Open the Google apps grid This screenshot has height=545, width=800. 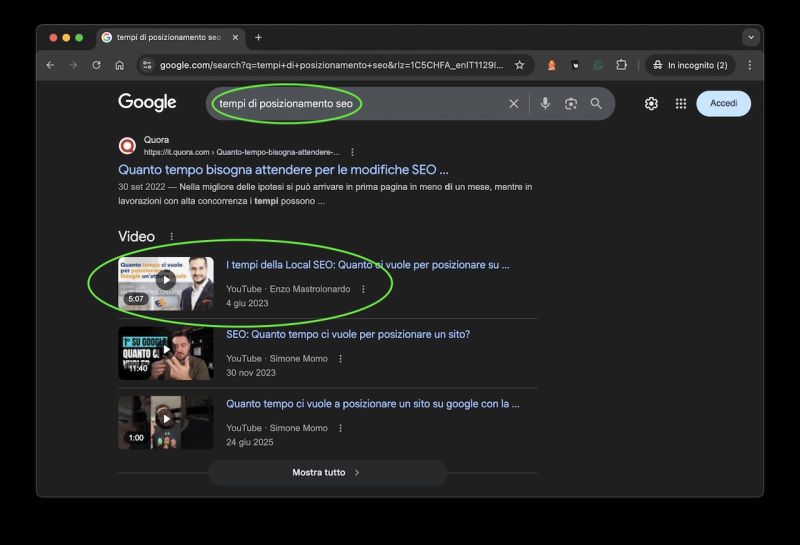681,103
